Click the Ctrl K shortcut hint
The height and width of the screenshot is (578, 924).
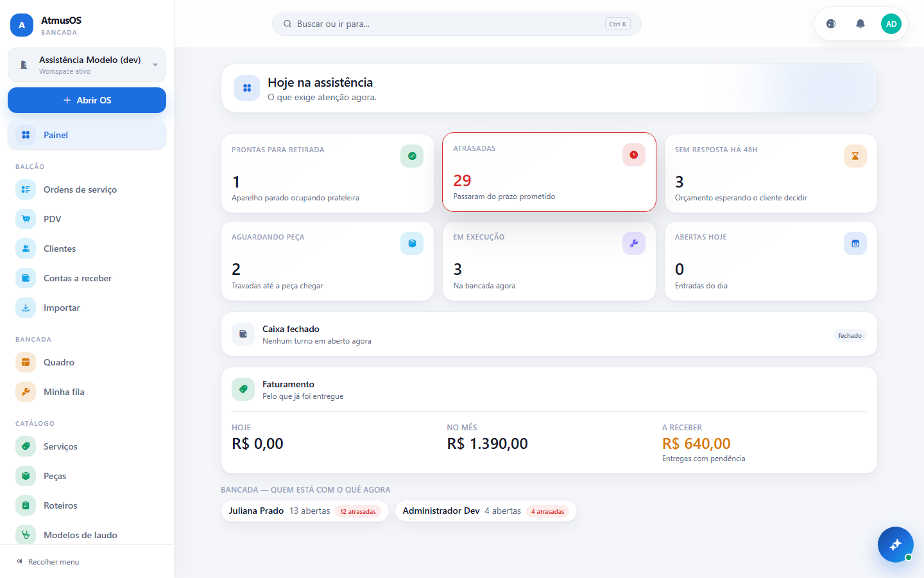618,24
